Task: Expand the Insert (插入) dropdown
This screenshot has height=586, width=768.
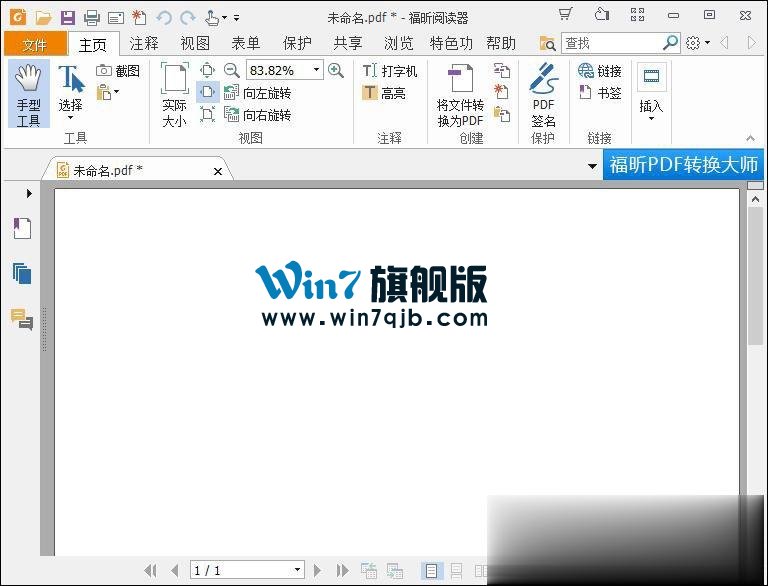Action: 651,118
